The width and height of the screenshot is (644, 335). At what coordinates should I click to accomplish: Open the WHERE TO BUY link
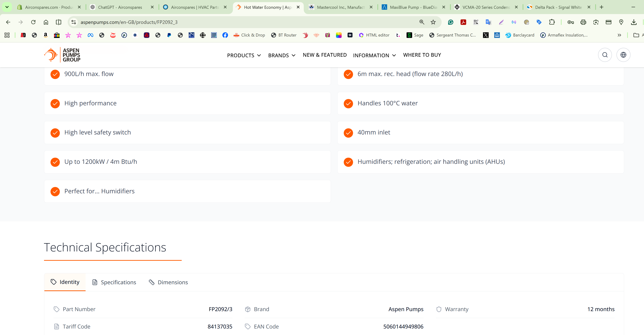(422, 55)
